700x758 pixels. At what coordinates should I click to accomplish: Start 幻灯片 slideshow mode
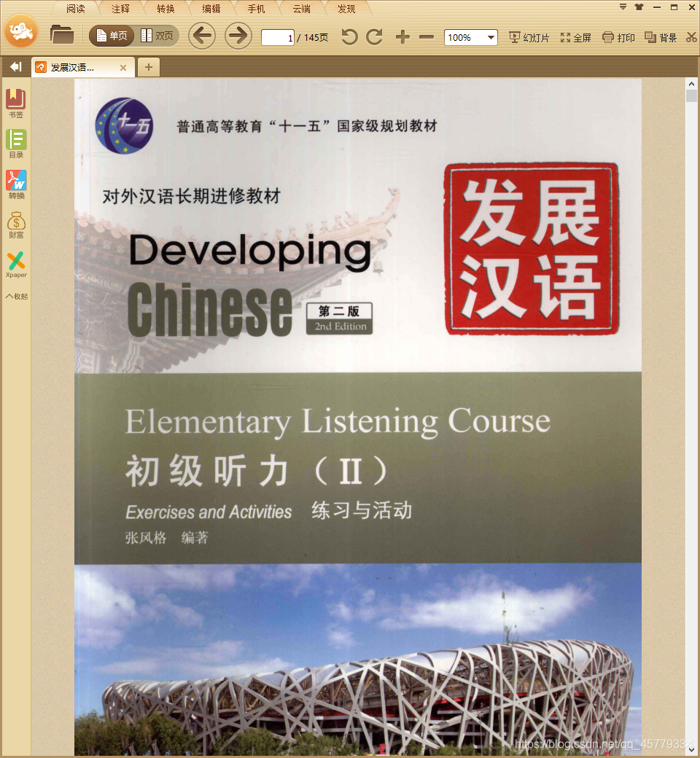coord(529,38)
